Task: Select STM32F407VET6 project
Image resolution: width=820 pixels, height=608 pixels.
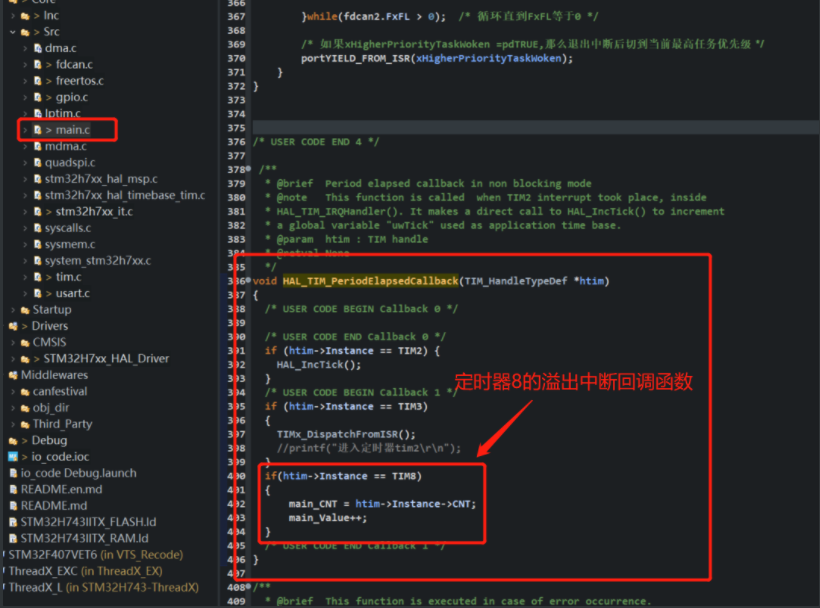Action: click(x=96, y=555)
